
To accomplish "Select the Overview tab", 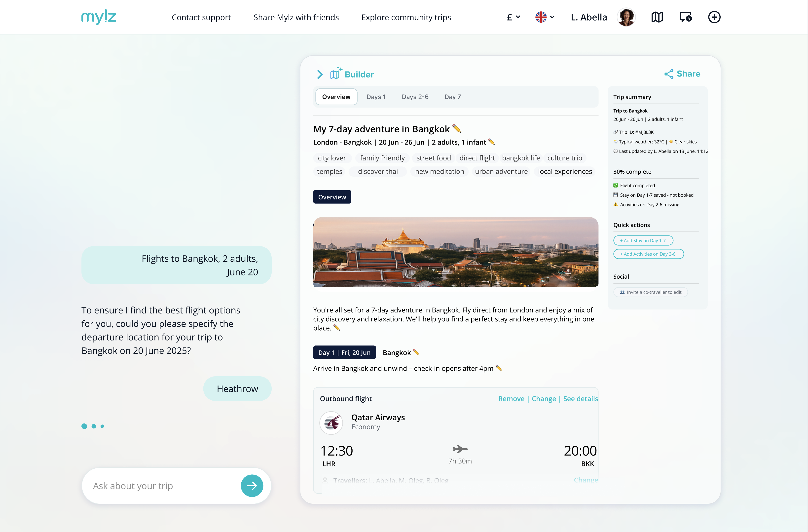I will pyautogui.click(x=336, y=97).
